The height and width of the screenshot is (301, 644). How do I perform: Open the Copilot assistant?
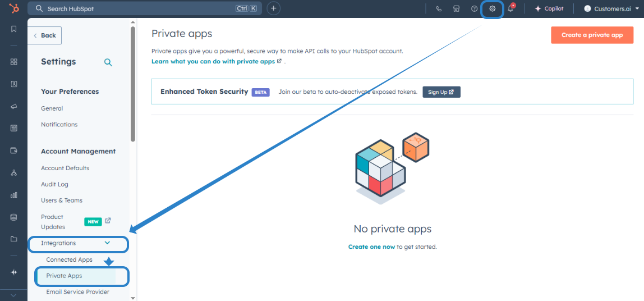[x=549, y=8]
